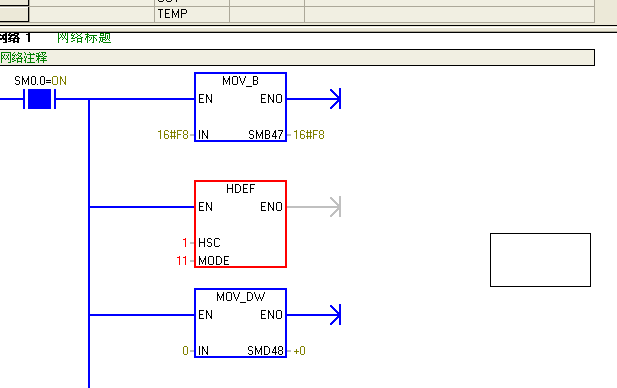Select the MODE parameter value 11
Viewport: 617px width, 388px height.
[x=182, y=261]
